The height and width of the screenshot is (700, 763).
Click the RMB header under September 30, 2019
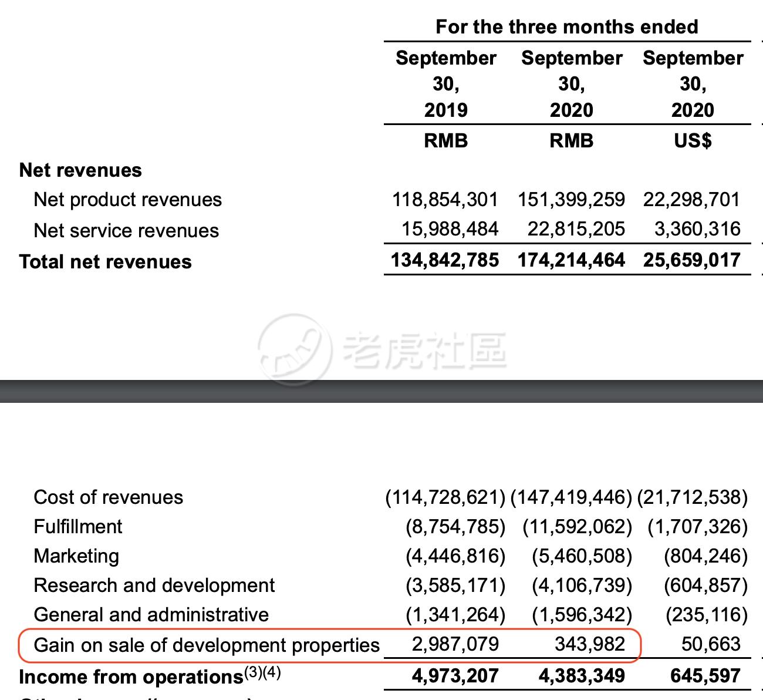coord(446,141)
